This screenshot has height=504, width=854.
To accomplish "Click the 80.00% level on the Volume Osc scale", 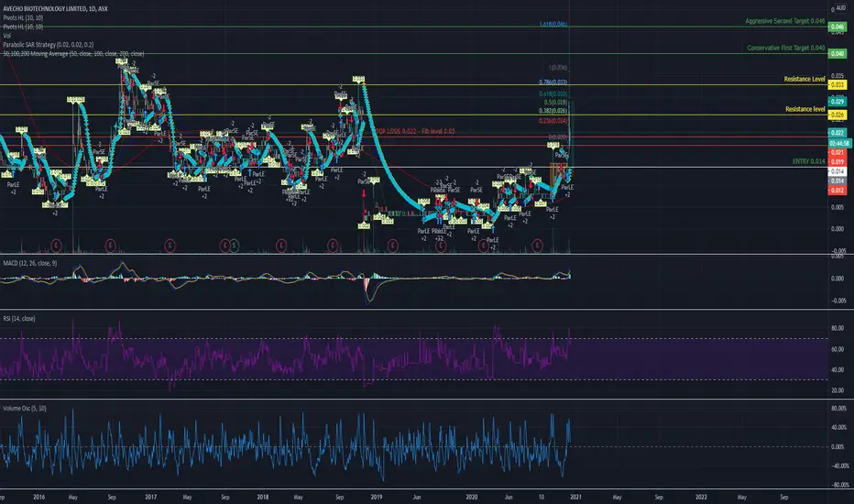I will coord(838,408).
